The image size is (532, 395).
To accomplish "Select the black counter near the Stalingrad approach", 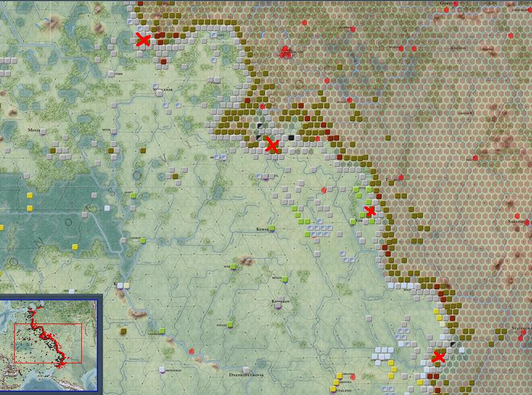I will pos(453,345).
